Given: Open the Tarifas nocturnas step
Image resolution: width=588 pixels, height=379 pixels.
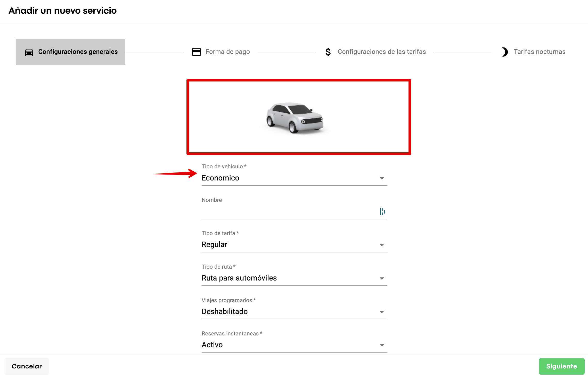Looking at the screenshot, I should coord(539,52).
